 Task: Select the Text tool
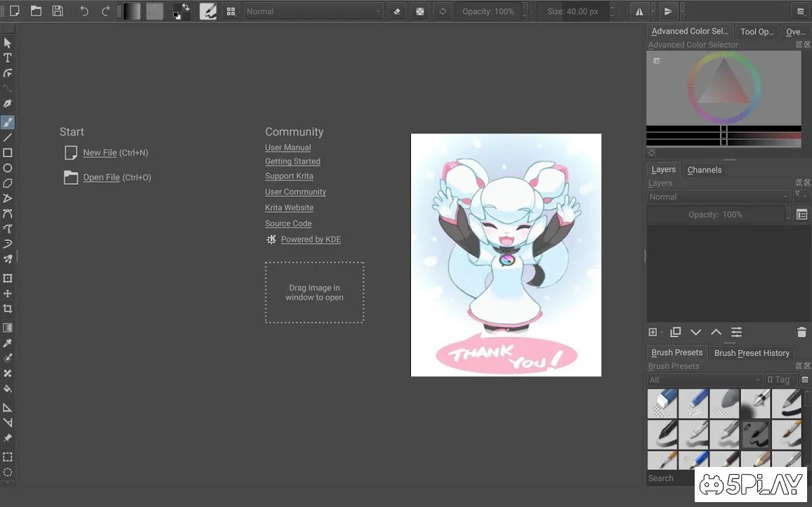point(8,58)
